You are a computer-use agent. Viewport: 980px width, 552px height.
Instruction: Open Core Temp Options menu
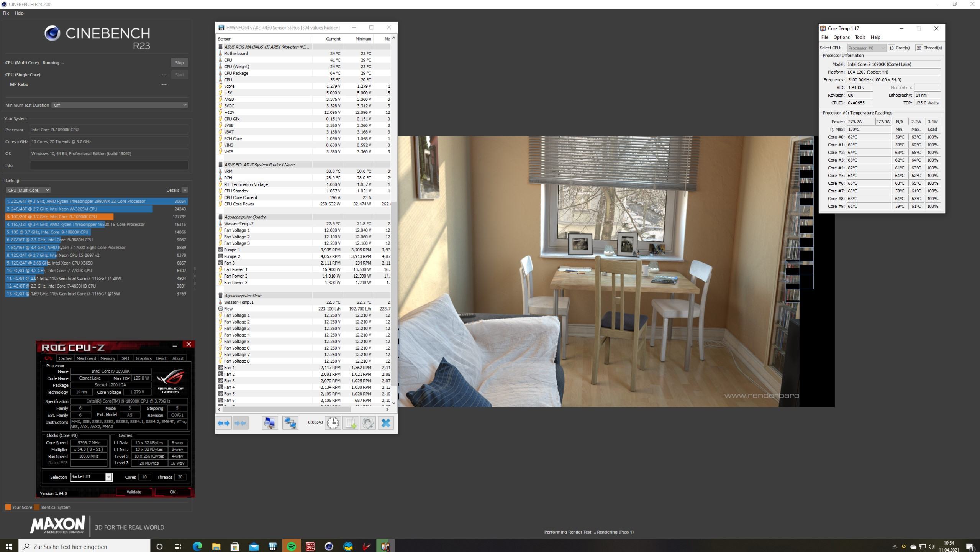(x=841, y=37)
